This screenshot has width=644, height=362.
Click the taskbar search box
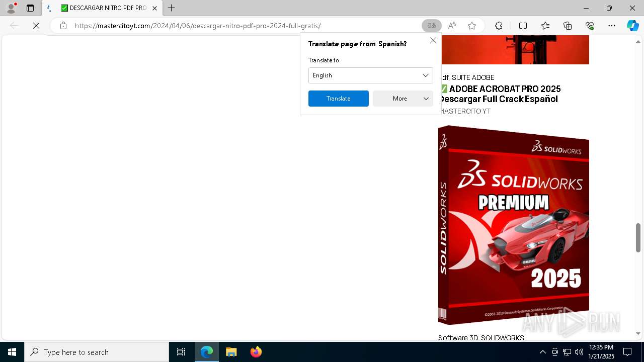click(x=97, y=352)
